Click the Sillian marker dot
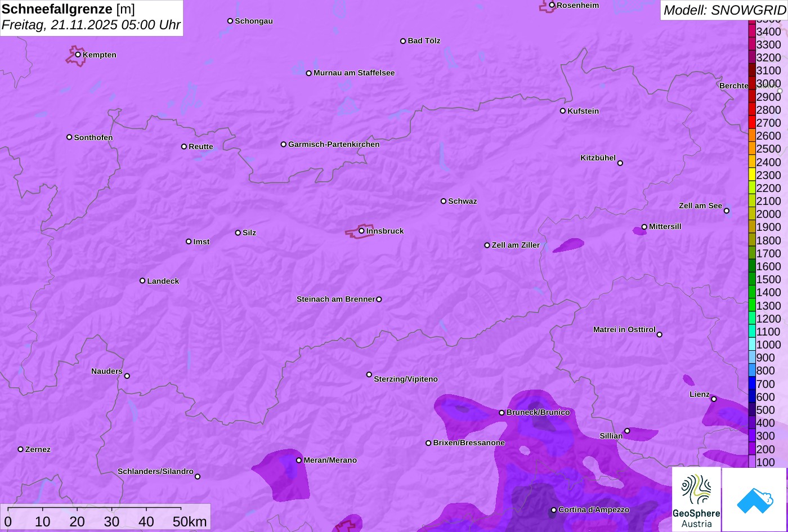The image size is (788, 532). click(627, 431)
